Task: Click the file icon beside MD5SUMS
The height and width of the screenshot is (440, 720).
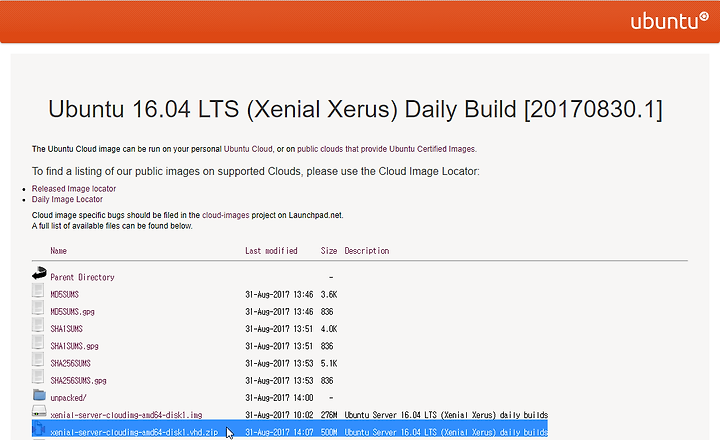Action: 38,291
